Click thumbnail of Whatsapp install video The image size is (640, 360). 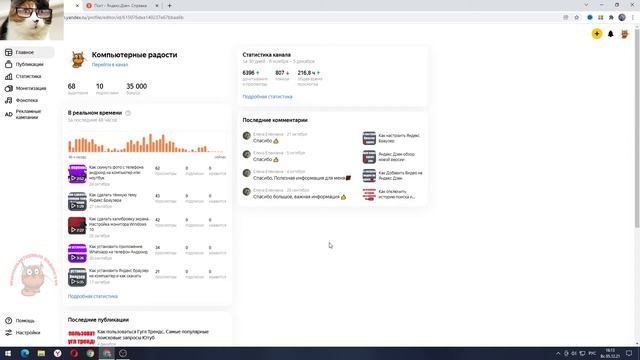click(x=77, y=253)
